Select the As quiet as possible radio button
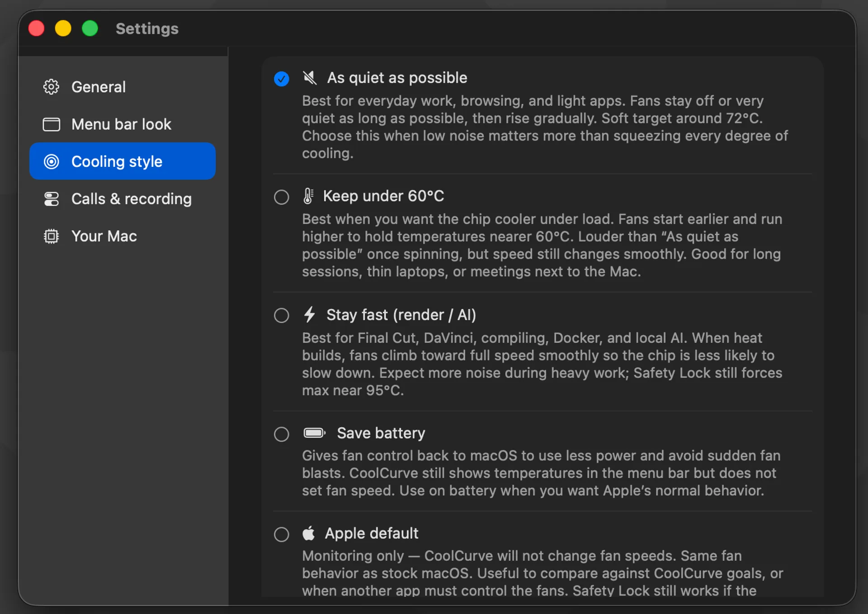The height and width of the screenshot is (614, 868). click(281, 79)
